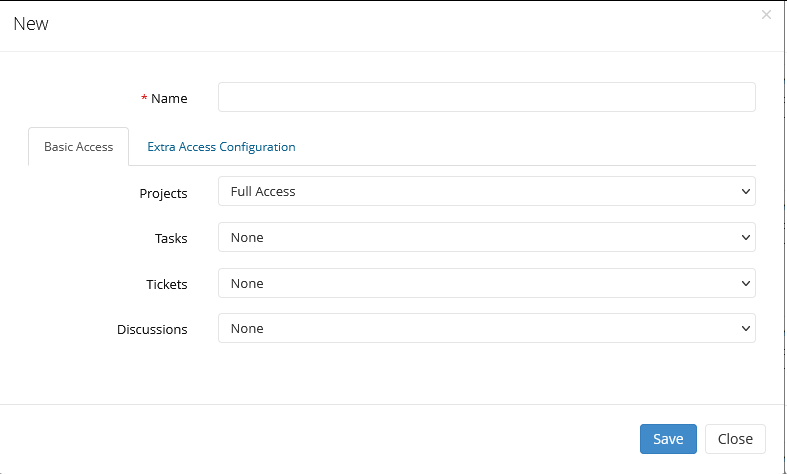Click the Tickets field label
The width and height of the screenshot is (787, 474).
click(x=167, y=285)
